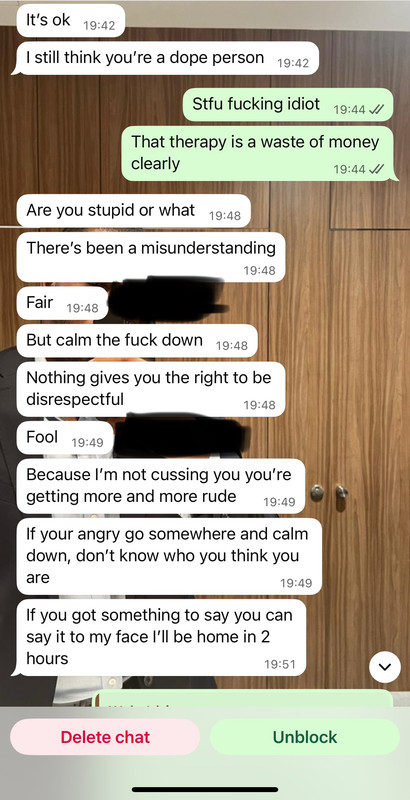The width and height of the screenshot is (410, 800).
Task: Select 'Because I'm not cussing you' message
Action: (x=161, y=486)
